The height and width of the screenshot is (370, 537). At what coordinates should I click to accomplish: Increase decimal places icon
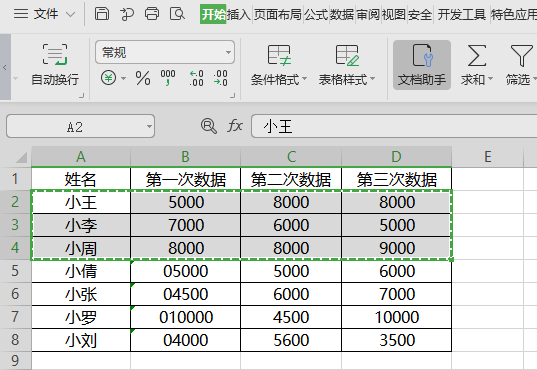(197, 78)
